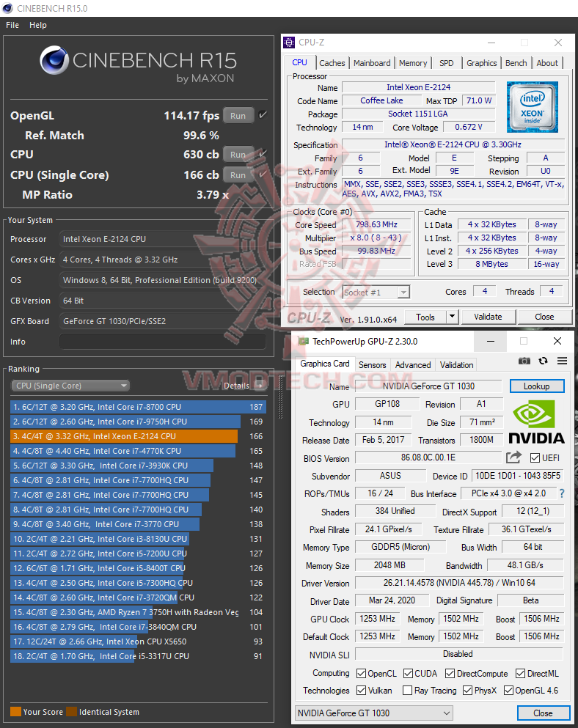The width and height of the screenshot is (578, 728).
Task: Click the BIOS share/export arrow icon
Action: coord(513,457)
